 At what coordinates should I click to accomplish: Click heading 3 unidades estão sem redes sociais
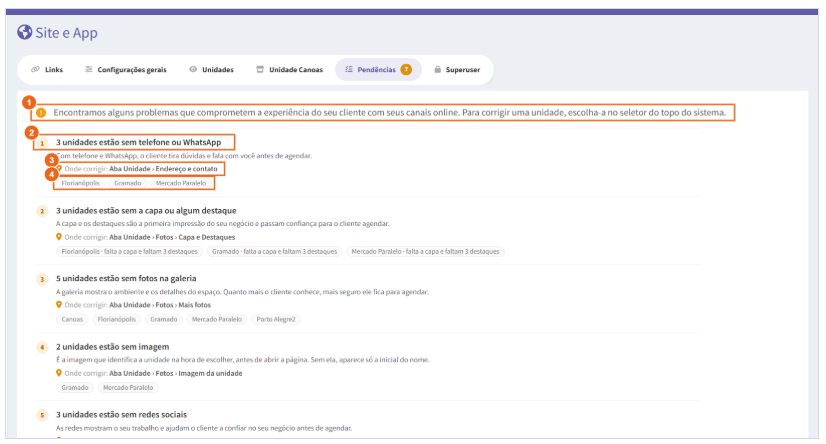click(121, 415)
